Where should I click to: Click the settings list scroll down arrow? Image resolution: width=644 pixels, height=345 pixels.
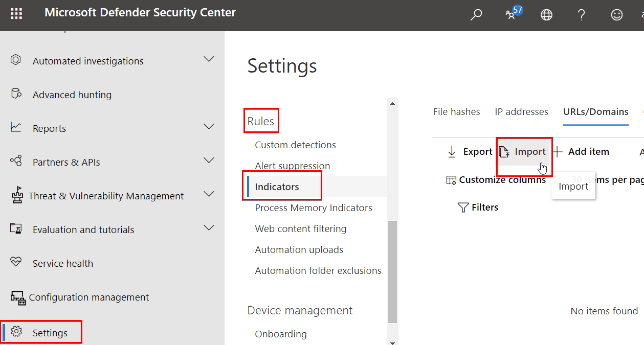pyautogui.click(x=392, y=342)
